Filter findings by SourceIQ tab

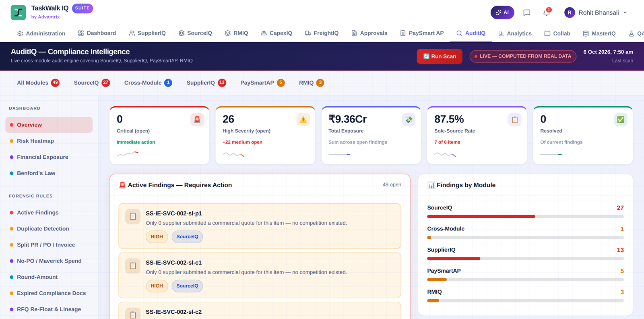point(92,83)
